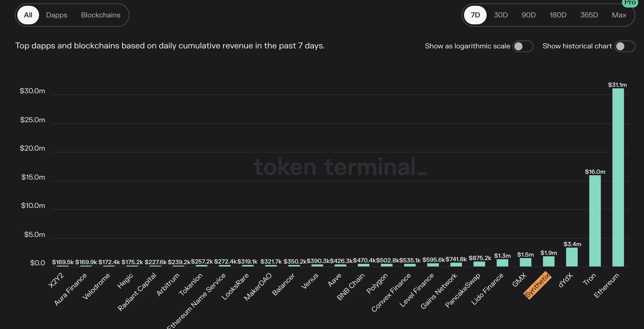The image size is (644, 329).
Task: Click the Ethereum revenue bar
Action: coord(618,177)
